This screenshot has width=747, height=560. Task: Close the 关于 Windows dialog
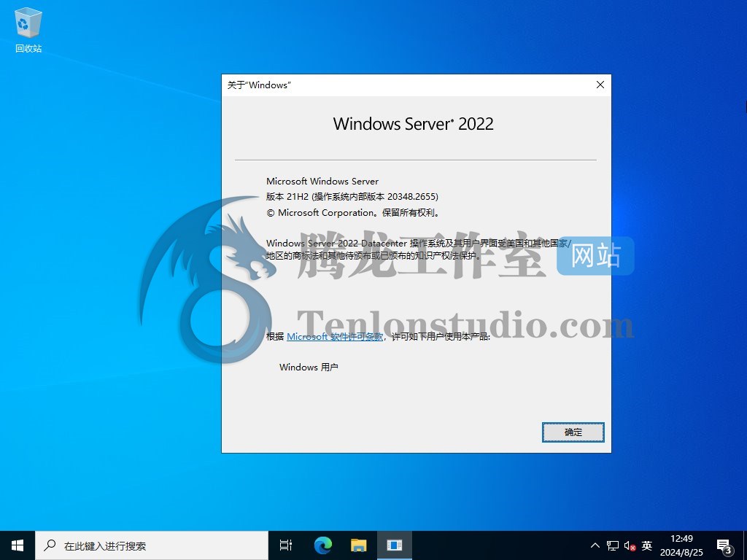point(600,85)
